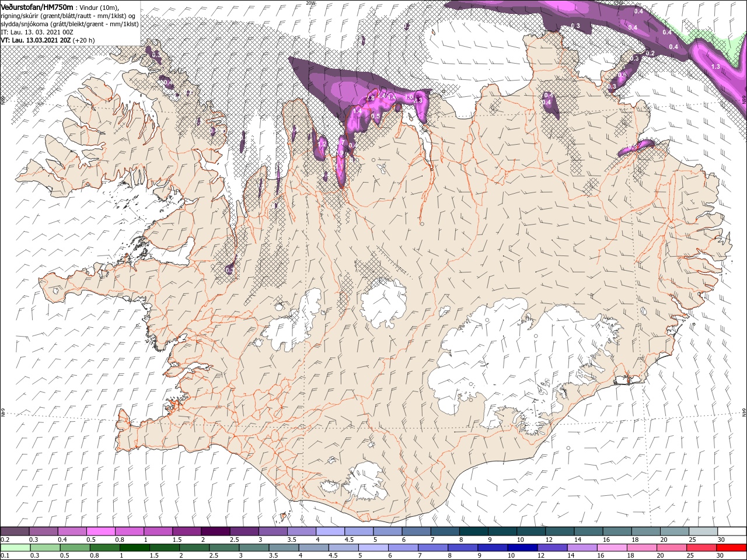Choose the white 30 swatch, upper legend row
The width and height of the screenshot is (747, 560).
[732, 531]
